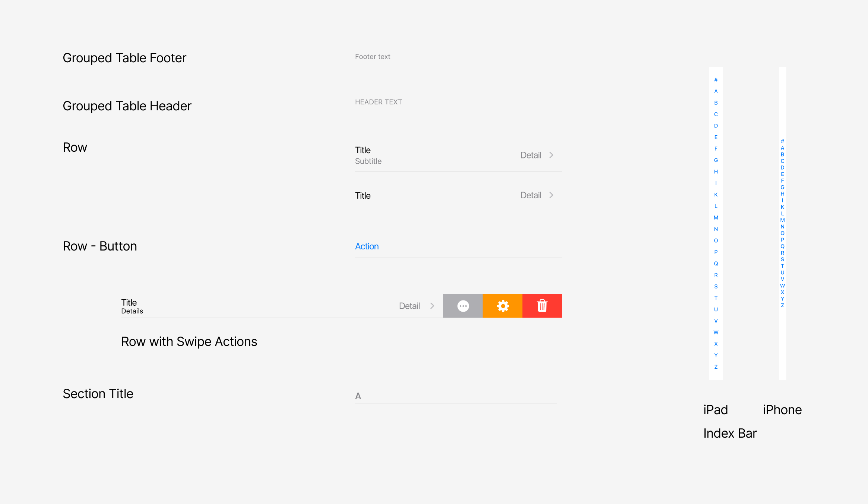Screen dimensions: 868x504
Task: Tap letter S in iPad index bar
Action: [716, 287]
